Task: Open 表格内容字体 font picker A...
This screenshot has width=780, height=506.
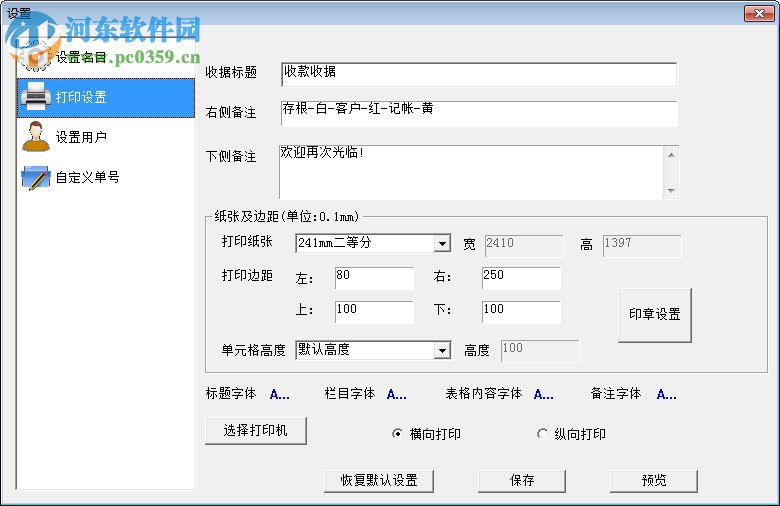Action: click(543, 395)
